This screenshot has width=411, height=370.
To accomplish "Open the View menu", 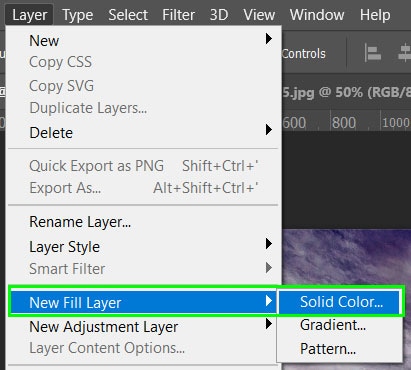I will click(x=259, y=15).
